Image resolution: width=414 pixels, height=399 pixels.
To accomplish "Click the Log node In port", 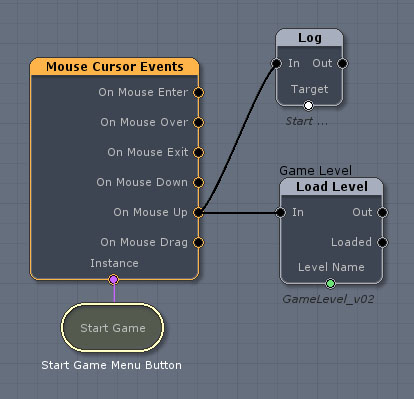I will click(276, 63).
